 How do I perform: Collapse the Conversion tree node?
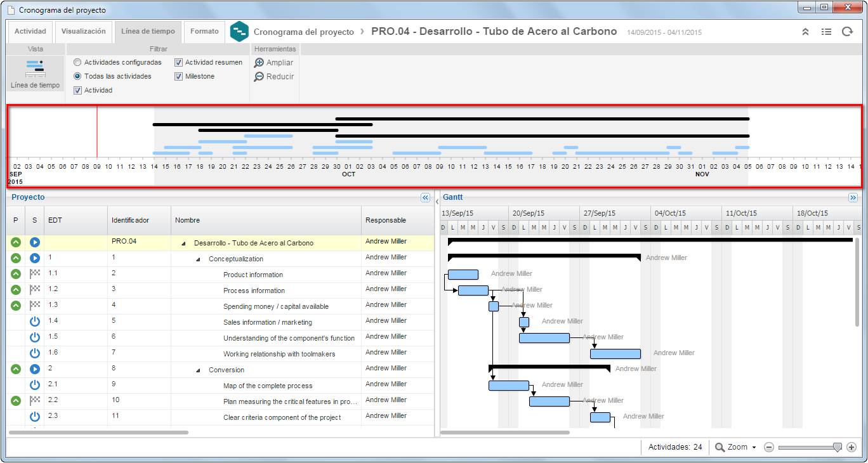(197, 370)
